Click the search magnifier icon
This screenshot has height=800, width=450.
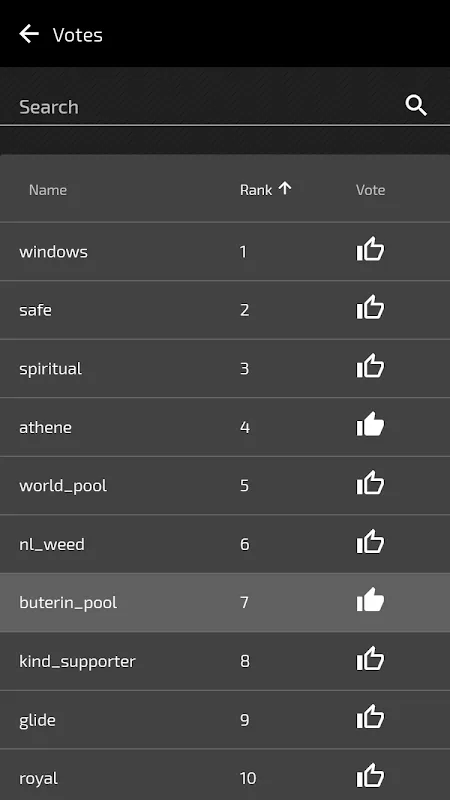point(416,106)
